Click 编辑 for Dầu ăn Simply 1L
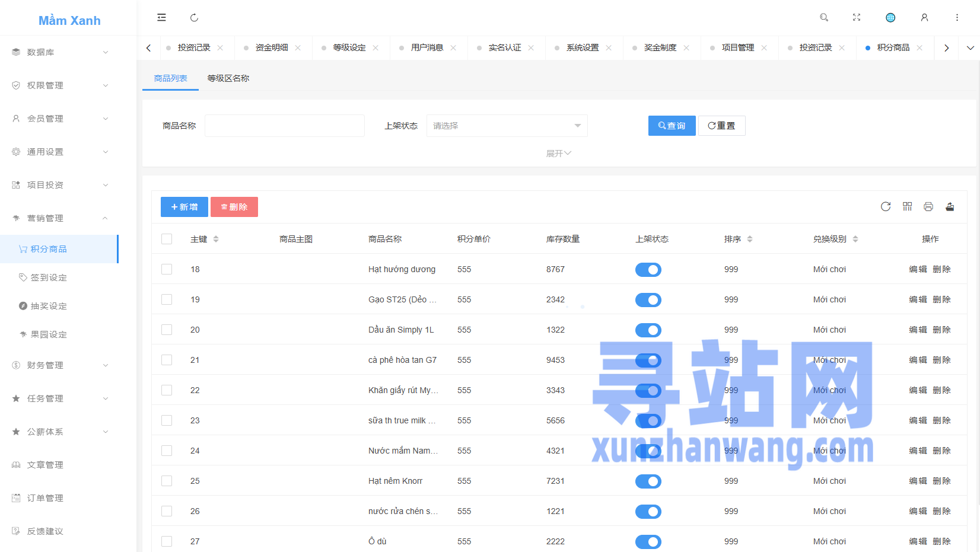980x552 pixels. 918,330
